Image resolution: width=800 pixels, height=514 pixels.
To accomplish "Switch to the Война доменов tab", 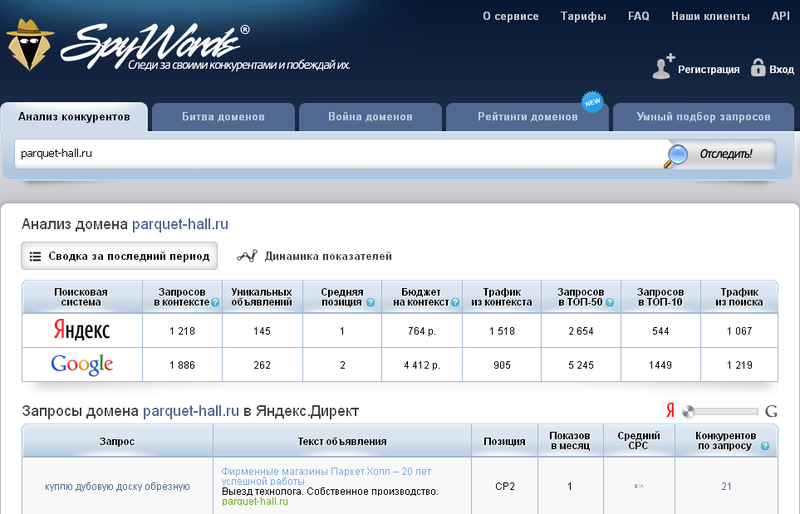I will point(370,117).
